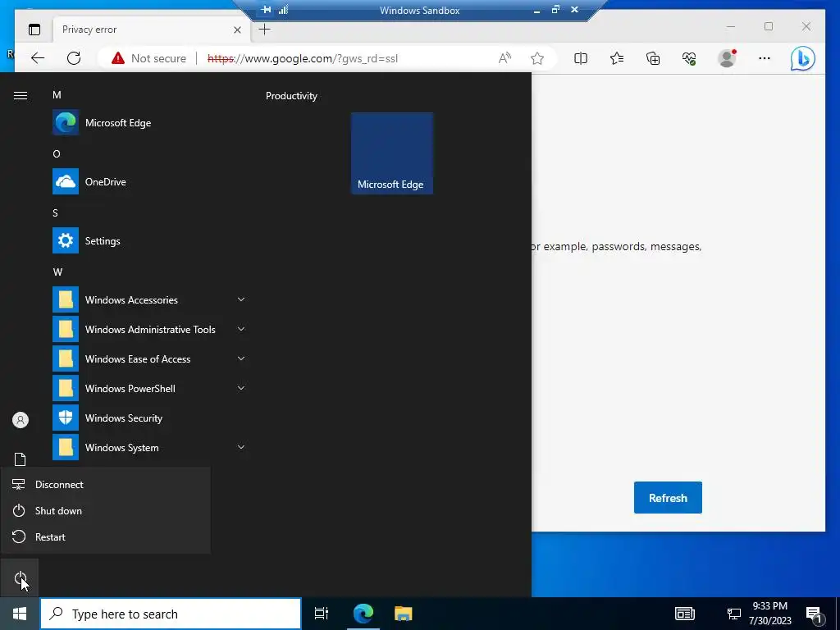Click the Edge icon on the taskbar
Screen dimensions: 840x630
pos(363,614)
